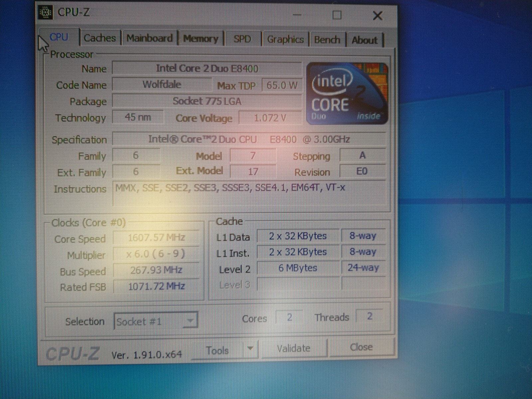Click the Stepping value 'A'
The image size is (532, 399).
(x=362, y=155)
